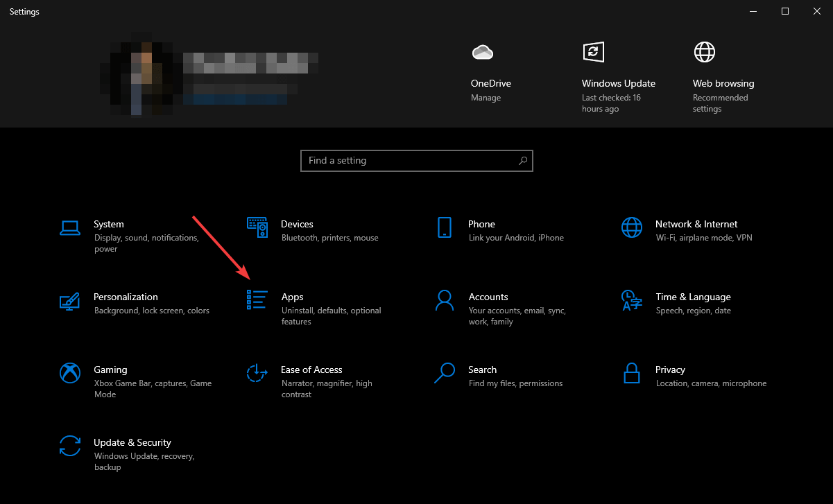Select the Phone icon
This screenshot has height=504, width=833.
coord(444,227)
